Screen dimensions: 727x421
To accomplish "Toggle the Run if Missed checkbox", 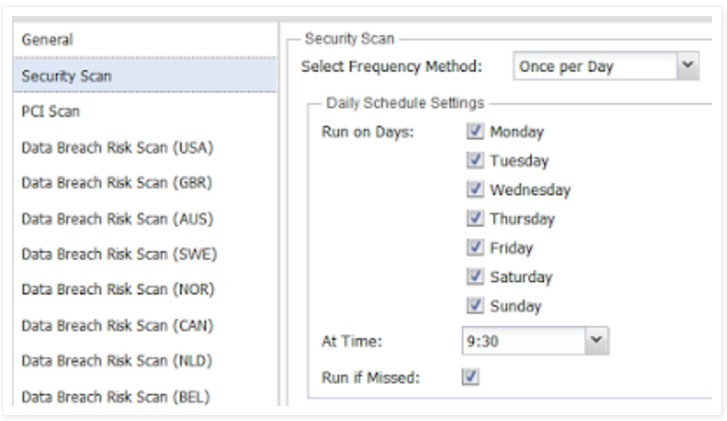I will [471, 377].
